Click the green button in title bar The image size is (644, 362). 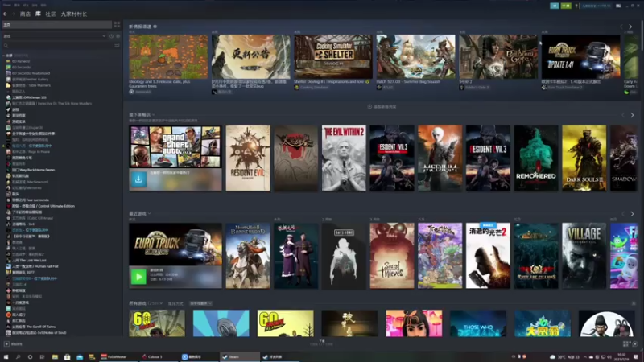click(x=566, y=6)
